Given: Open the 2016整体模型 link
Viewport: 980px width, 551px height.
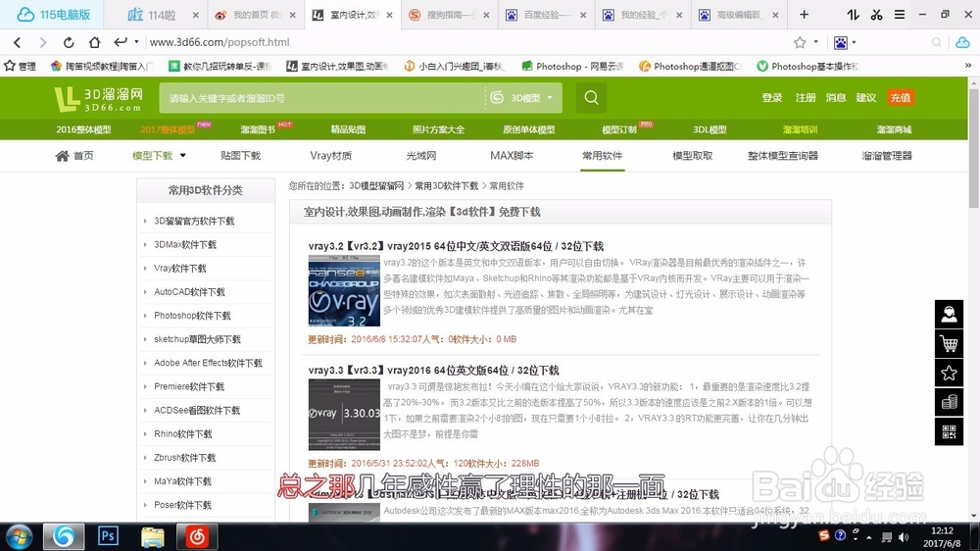Looking at the screenshot, I should click(83, 129).
